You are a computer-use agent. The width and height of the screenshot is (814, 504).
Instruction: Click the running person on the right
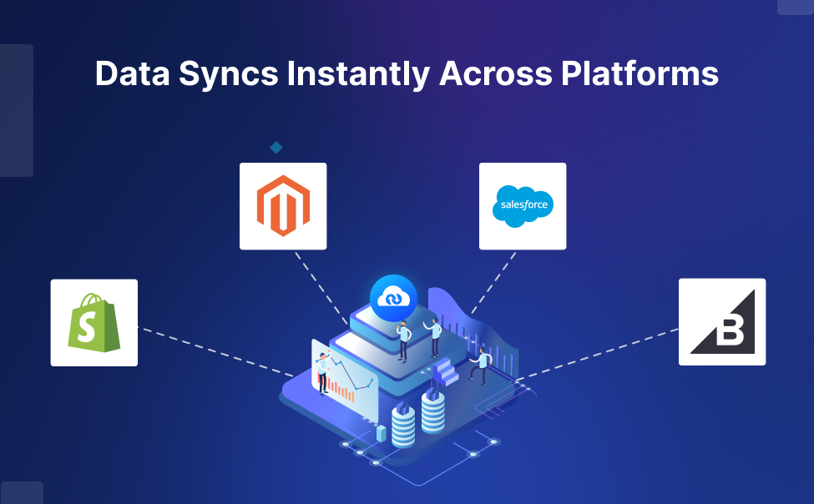tap(481, 365)
